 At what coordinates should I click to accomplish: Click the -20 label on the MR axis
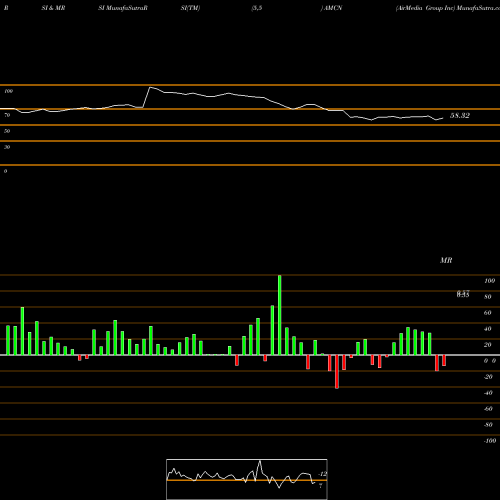(x=488, y=377)
